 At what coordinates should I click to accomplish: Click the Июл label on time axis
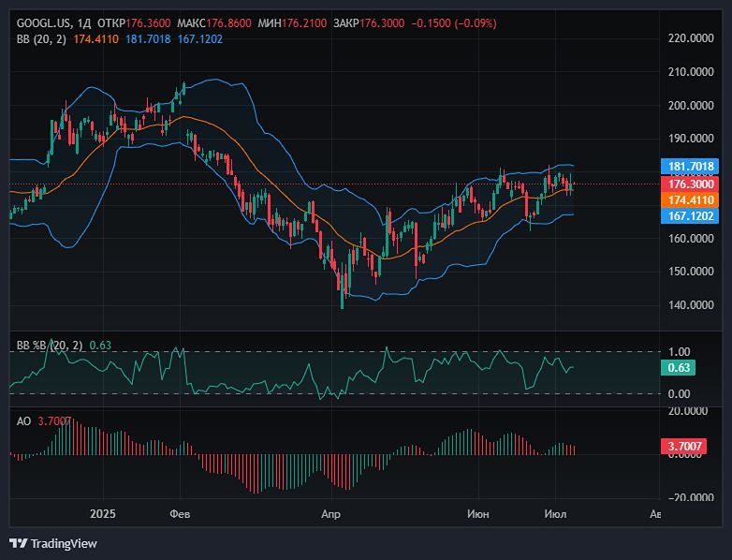(x=556, y=514)
